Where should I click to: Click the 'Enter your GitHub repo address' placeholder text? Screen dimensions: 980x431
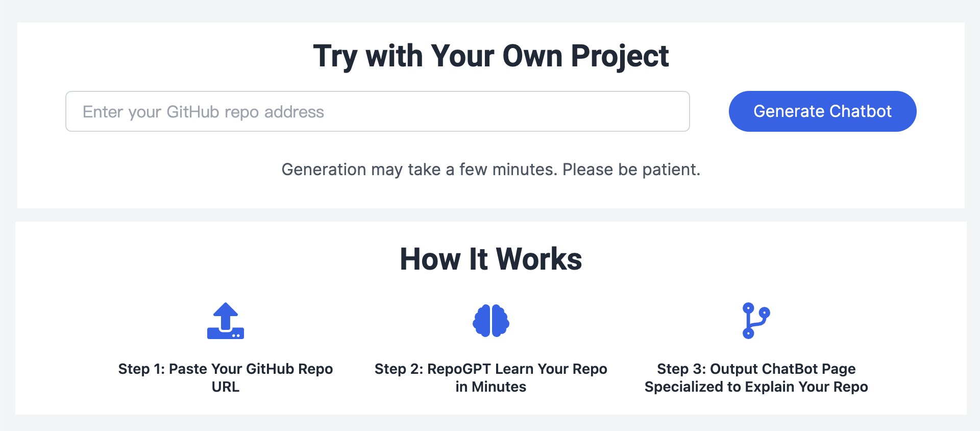203,112
